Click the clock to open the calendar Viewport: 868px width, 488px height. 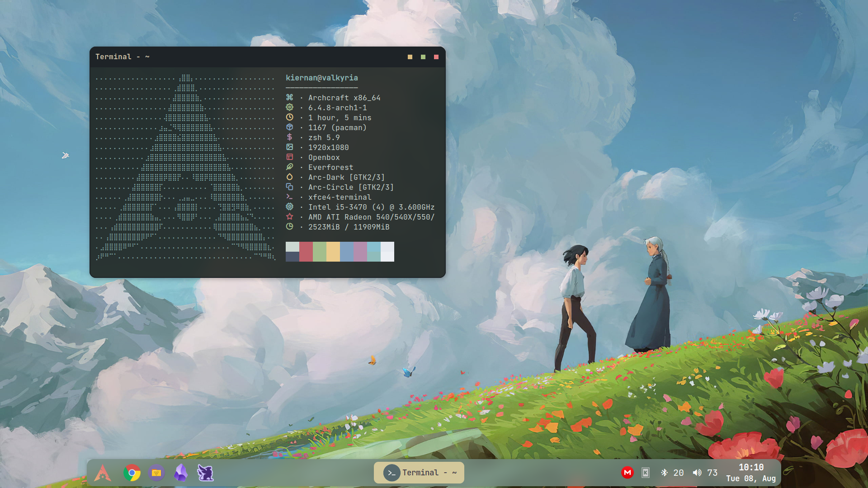click(750, 468)
